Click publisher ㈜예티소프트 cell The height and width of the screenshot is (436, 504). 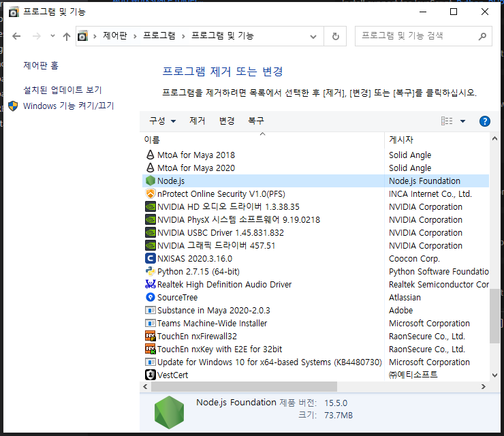click(413, 375)
